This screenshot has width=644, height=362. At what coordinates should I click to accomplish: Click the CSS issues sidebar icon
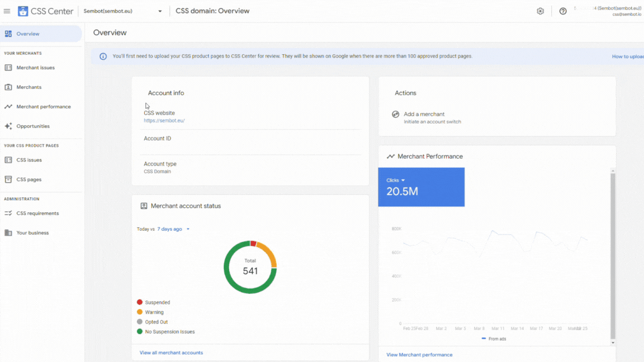coord(8,160)
